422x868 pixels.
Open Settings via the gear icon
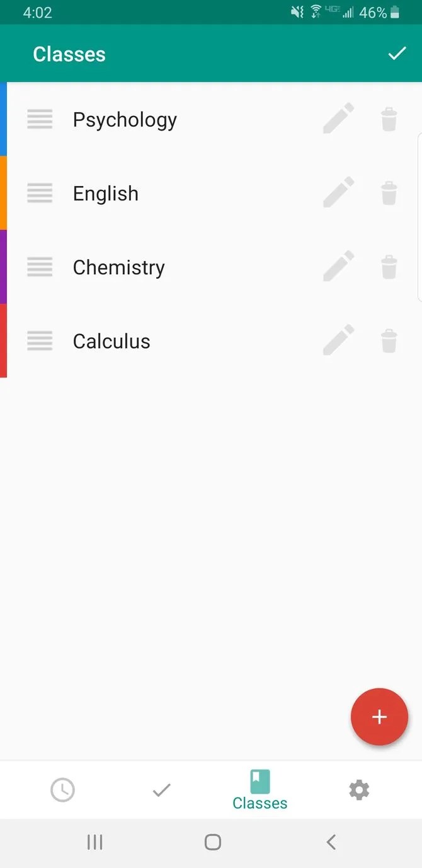[359, 790]
